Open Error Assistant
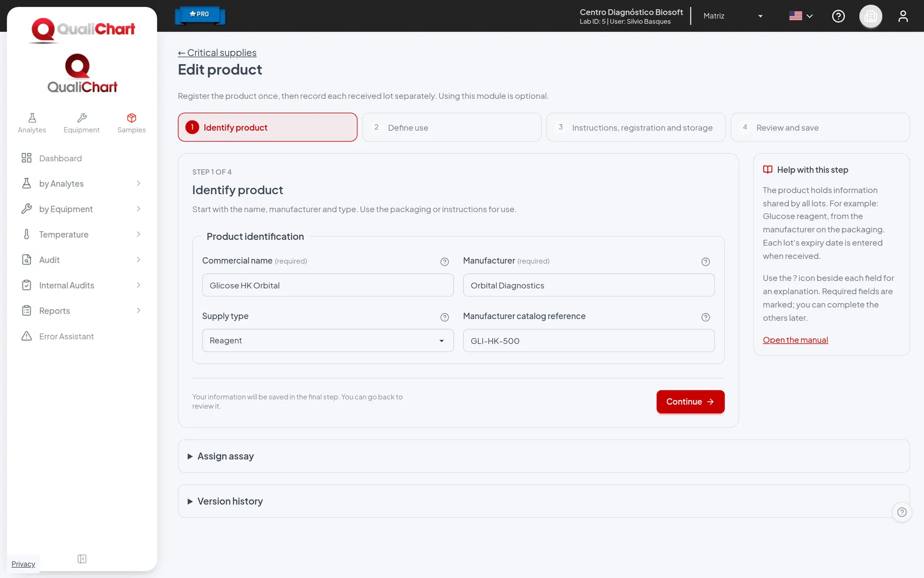924x578 pixels. click(x=81, y=336)
